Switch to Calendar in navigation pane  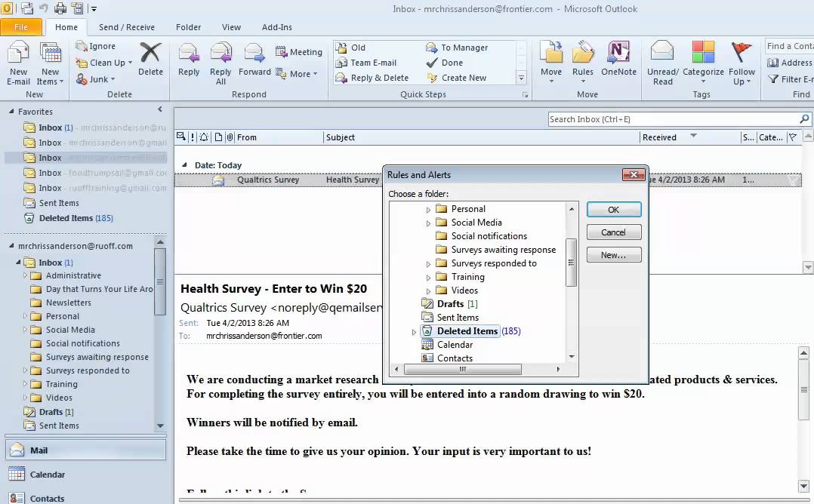[85, 475]
